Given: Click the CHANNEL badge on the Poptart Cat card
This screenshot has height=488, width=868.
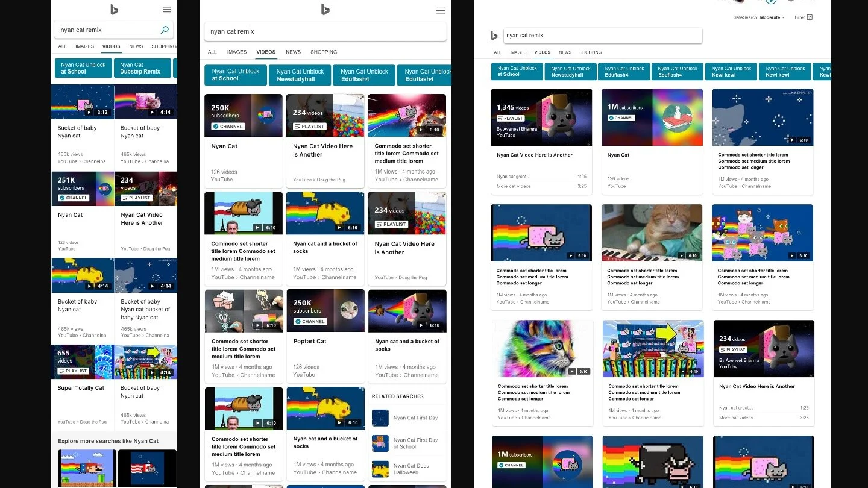Looking at the screenshot, I should click(310, 321).
